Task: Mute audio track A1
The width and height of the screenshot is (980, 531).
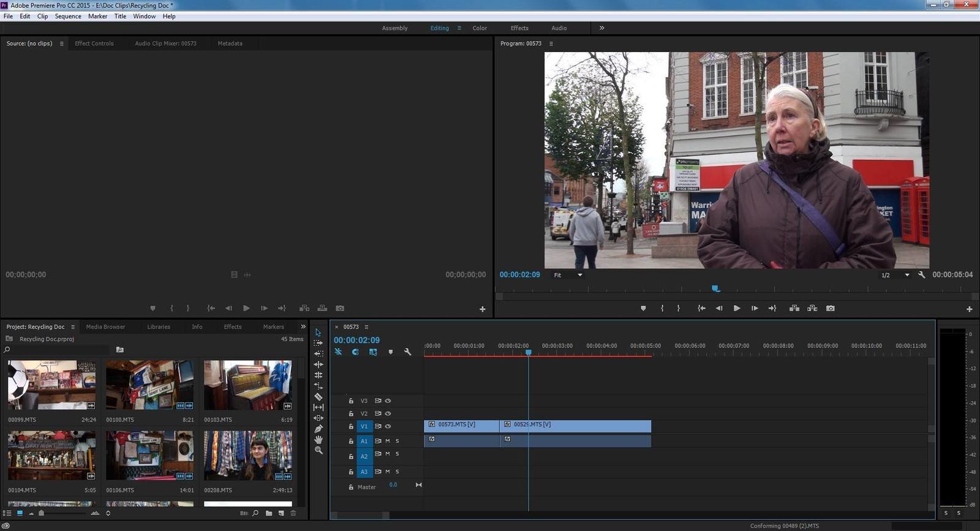Action: pyautogui.click(x=388, y=441)
